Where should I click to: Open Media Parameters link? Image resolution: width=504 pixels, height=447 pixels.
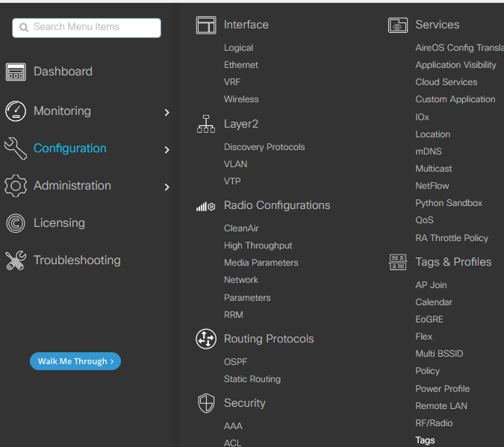(x=261, y=263)
